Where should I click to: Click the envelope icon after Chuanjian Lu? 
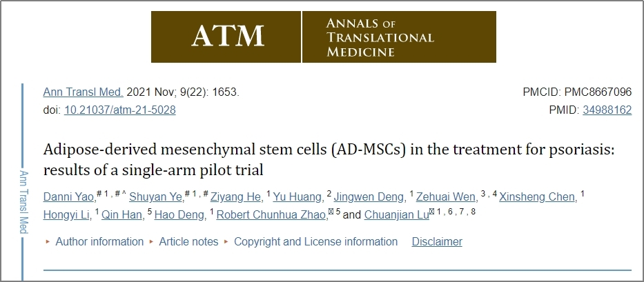tap(431, 212)
